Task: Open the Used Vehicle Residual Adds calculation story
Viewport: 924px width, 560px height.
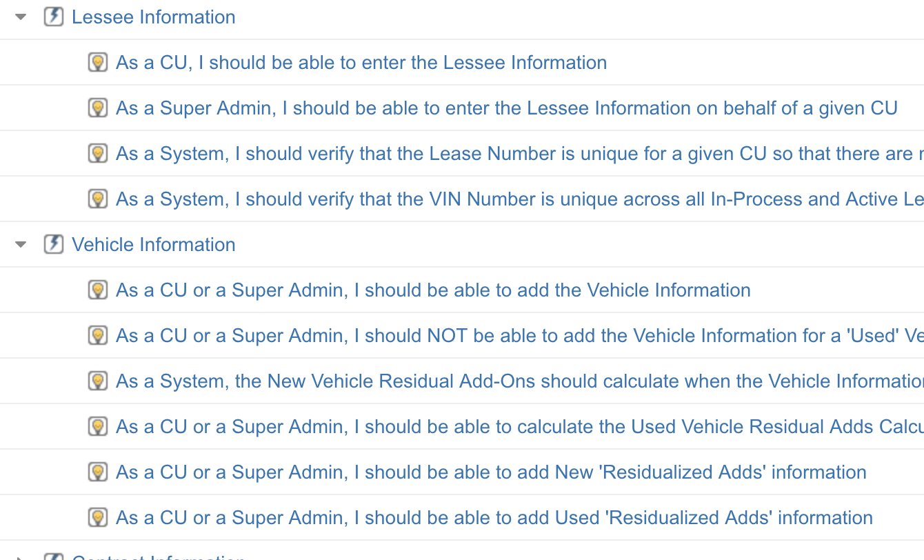Action: coord(520,426)
